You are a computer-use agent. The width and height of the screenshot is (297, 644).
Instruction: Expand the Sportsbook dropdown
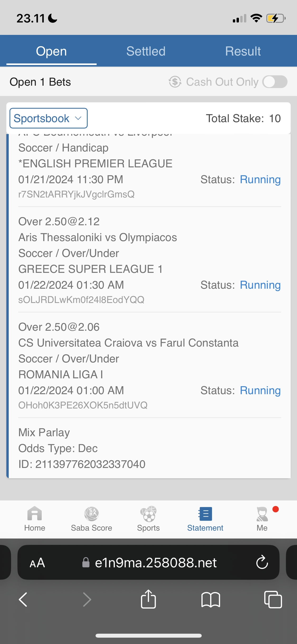pos(49,118)
